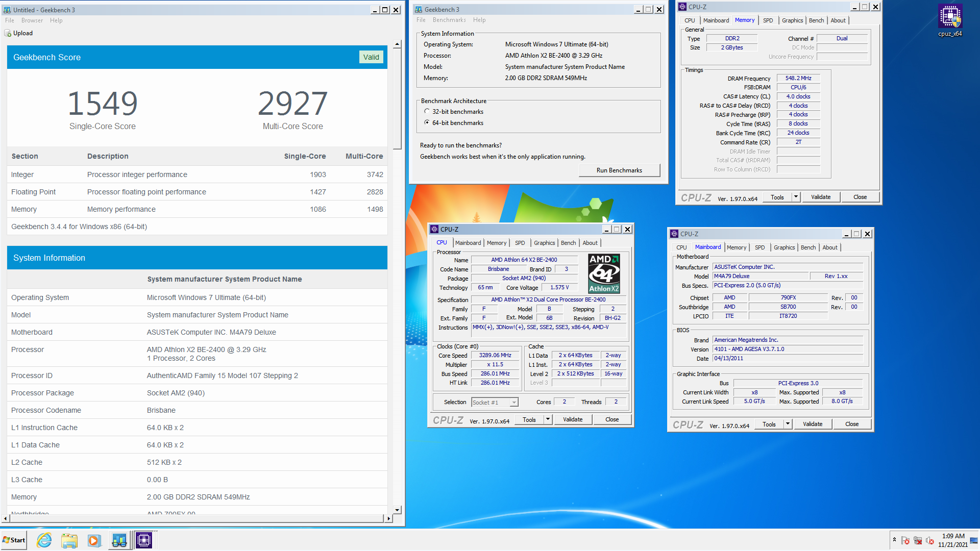
Task: Launch Windows Media Player from taskbar
Action: coord(94,540)
